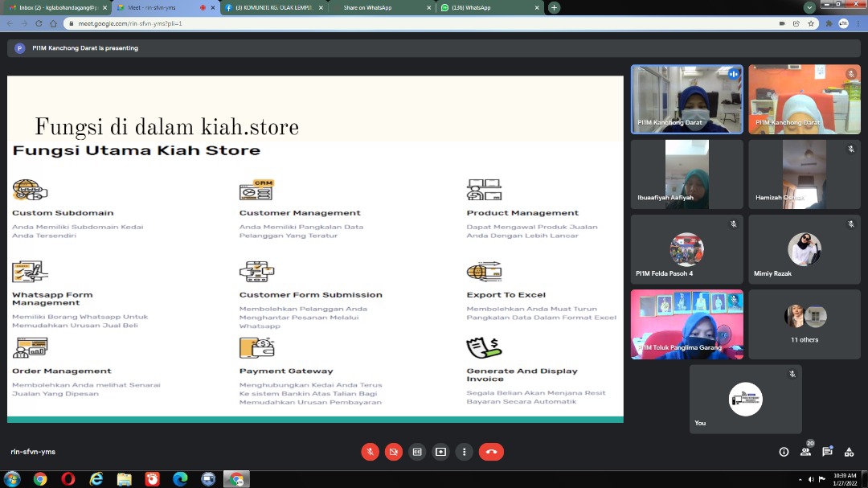Image resolution: width=868 pixels, height=488 pixels.
Task: Select Ibuaafiyah Aafiyah's video tile
Action: 687,174
